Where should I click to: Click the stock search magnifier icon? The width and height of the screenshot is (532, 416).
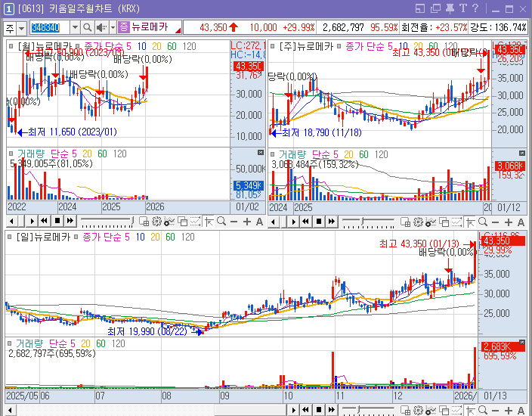(87, 27)
